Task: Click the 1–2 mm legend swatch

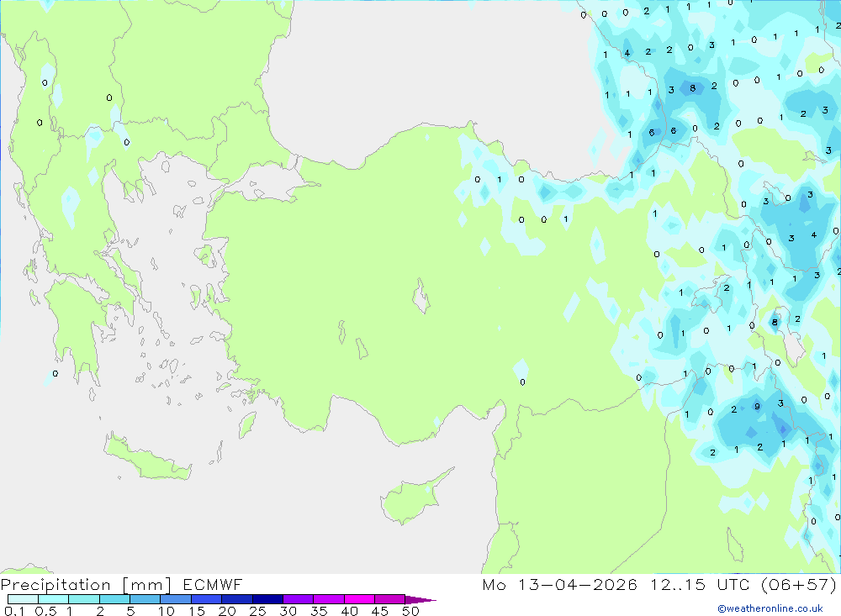Action: click(83, 599)
